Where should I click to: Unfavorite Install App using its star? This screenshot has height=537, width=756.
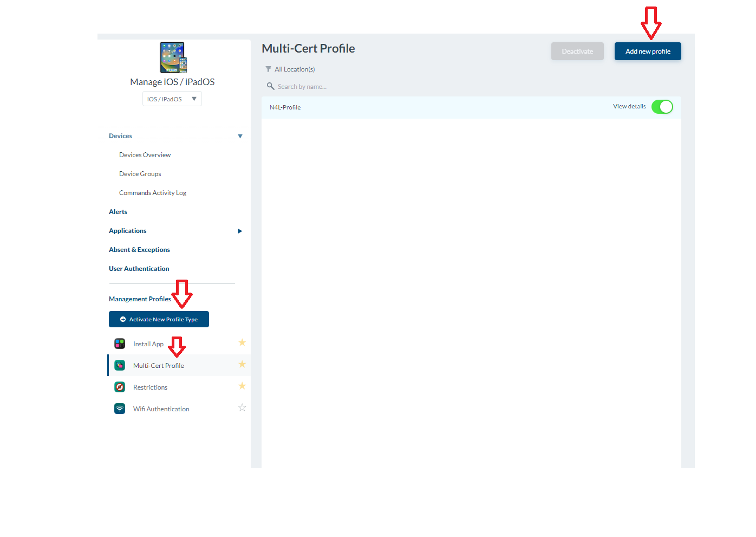pos(242,342)
